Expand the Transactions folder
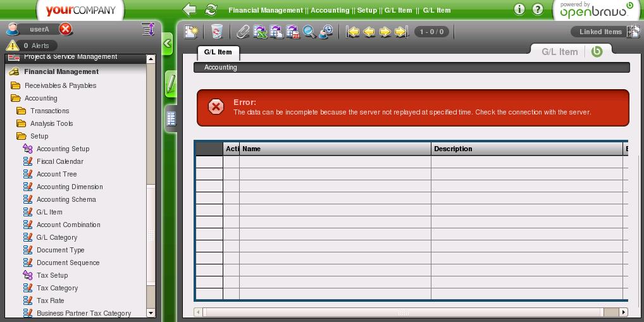Viewport: 644px width, 322px height. tap(49, 111)
